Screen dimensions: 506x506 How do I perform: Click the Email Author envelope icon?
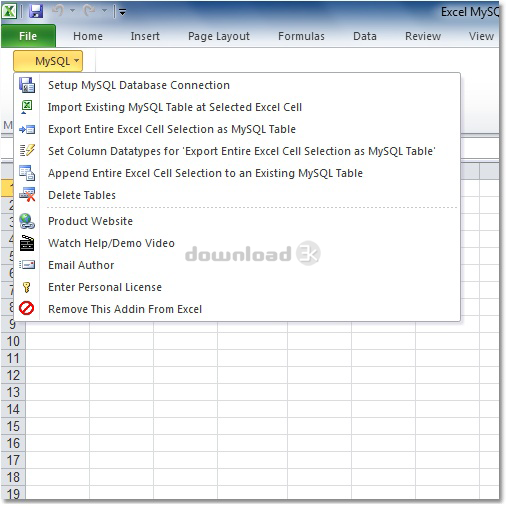click(27, 265)
